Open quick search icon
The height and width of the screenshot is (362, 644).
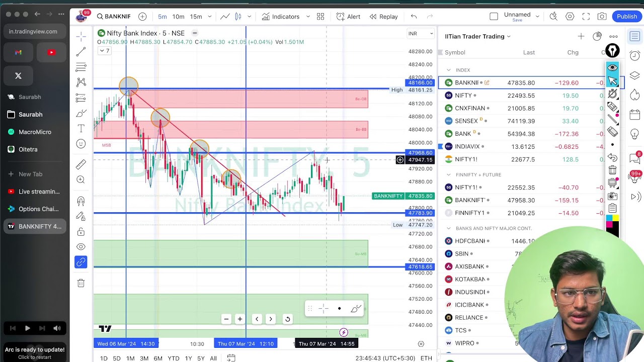(553, 17)
